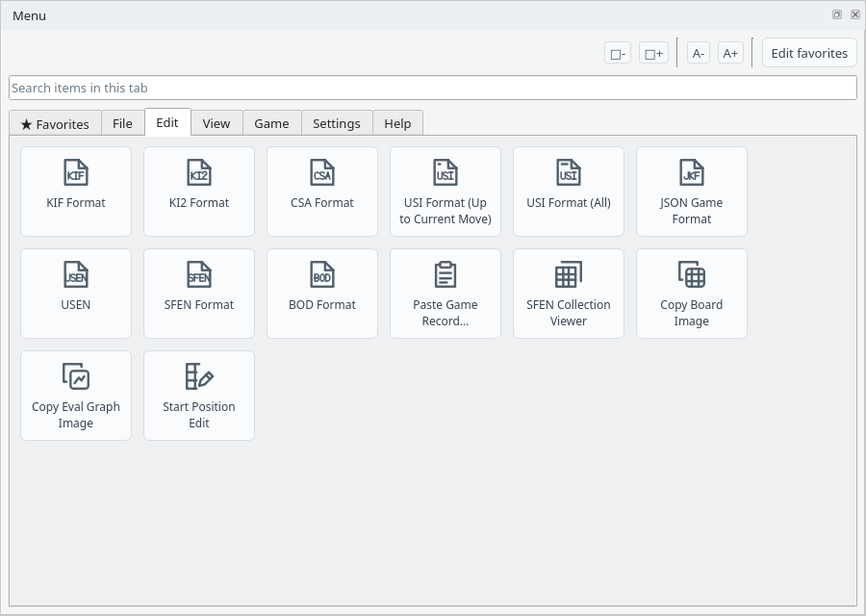Switch to the Settings tab
This screenshot has width=866, height=616.
(337, 123)
